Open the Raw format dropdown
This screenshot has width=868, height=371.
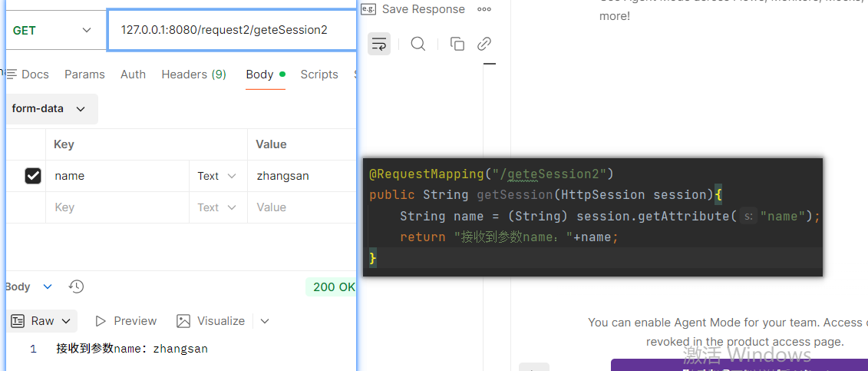[41, 321]
